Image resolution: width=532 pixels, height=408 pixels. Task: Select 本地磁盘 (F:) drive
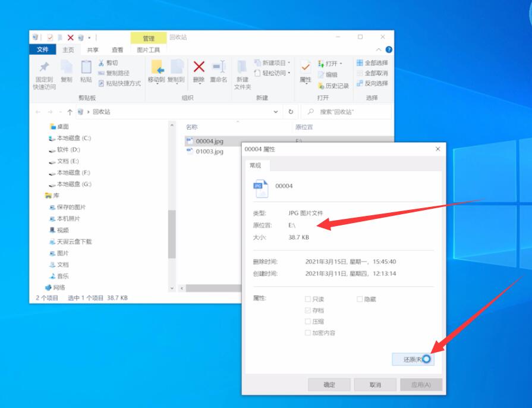(x=70, y=172)
